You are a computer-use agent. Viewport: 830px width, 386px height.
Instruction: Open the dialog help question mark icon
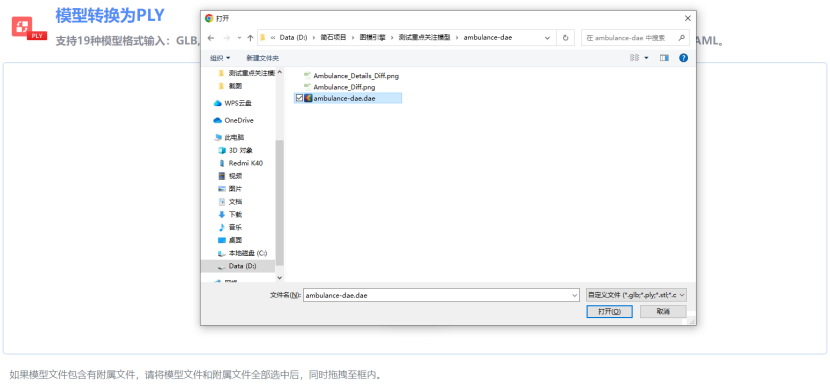(683, 58)
